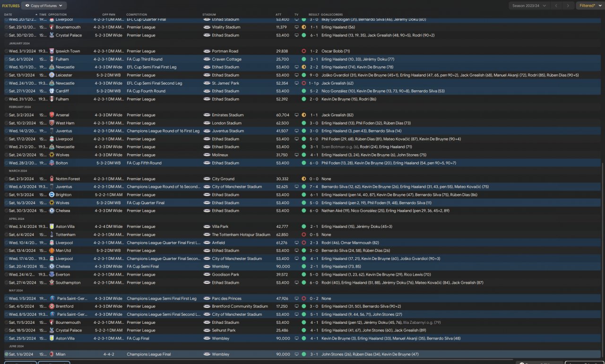Click the Milan club badge
This screenshot has height=364, width=605.
[x=52, y=354]
